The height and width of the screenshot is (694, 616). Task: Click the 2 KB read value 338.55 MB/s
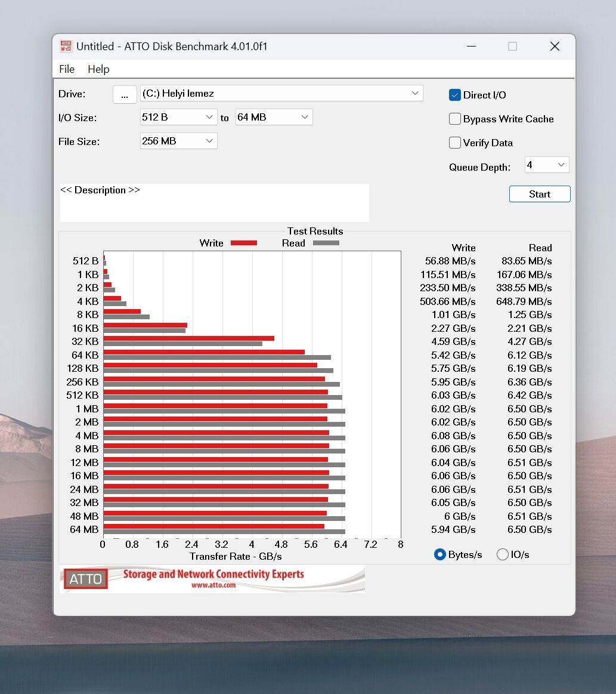click(524, 288)
